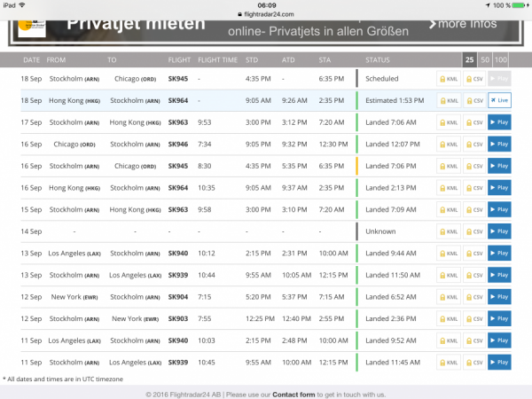This screenshot has height=399, width=532.
Task: Download KML for 18 Sep SK945 flight
Action: [449, 79]
